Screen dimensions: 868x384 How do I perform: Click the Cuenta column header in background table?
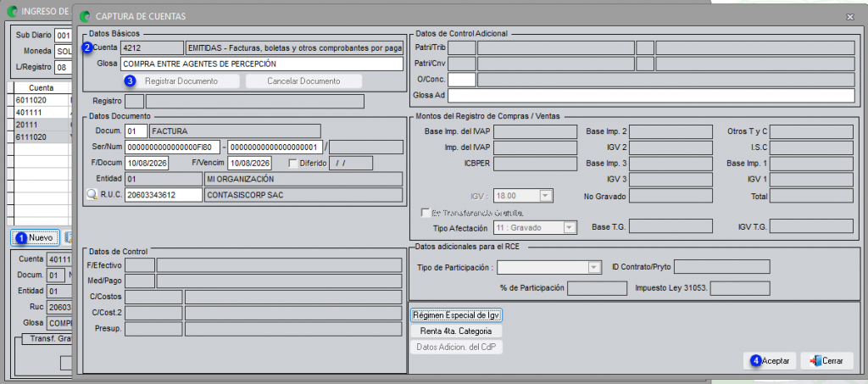[x=42, y=88]
